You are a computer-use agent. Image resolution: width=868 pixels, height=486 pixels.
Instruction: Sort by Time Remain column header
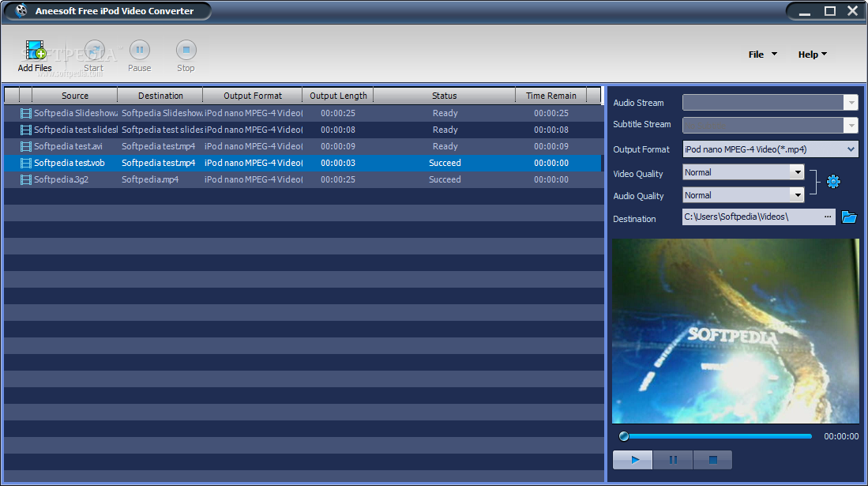(550, 96)
